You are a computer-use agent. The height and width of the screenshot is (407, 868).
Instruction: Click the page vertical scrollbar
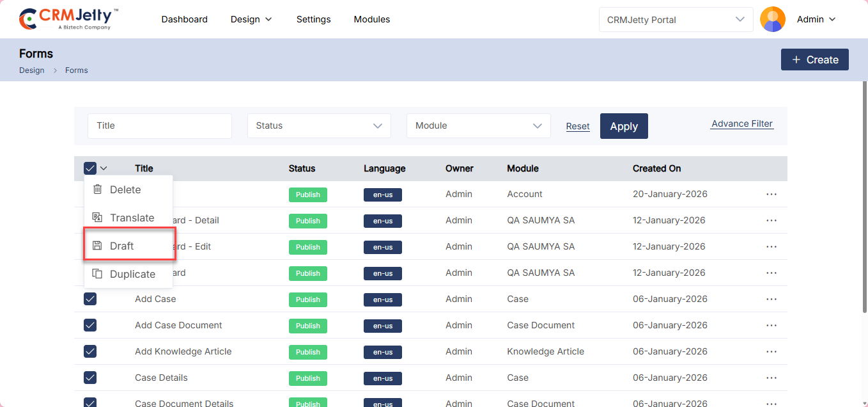[x=864, y=192]
